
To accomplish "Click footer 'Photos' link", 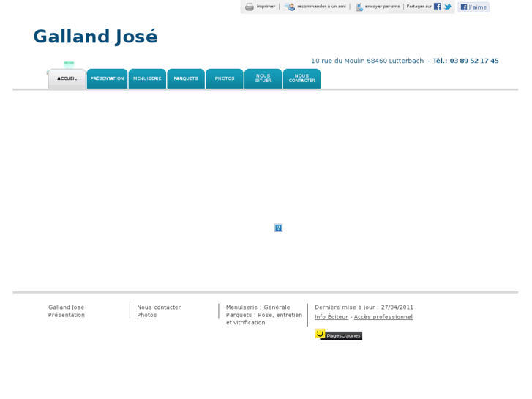I will point(147,315).
